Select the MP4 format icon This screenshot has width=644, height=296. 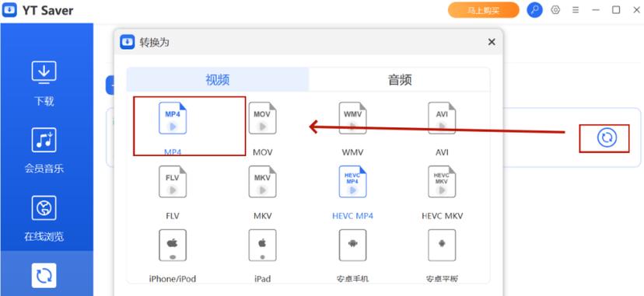tap(173, 119)
